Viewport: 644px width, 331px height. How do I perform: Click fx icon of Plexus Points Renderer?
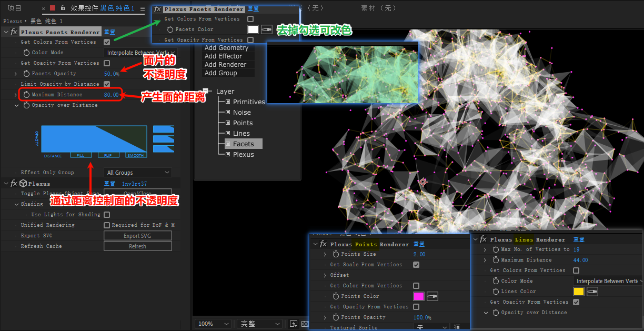pos(323,244)
